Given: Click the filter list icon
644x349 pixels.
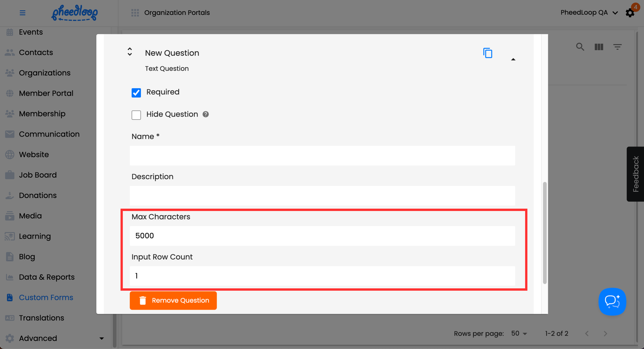Looking at the screenshot, I should pyautogui.click(x=617, y=47).
